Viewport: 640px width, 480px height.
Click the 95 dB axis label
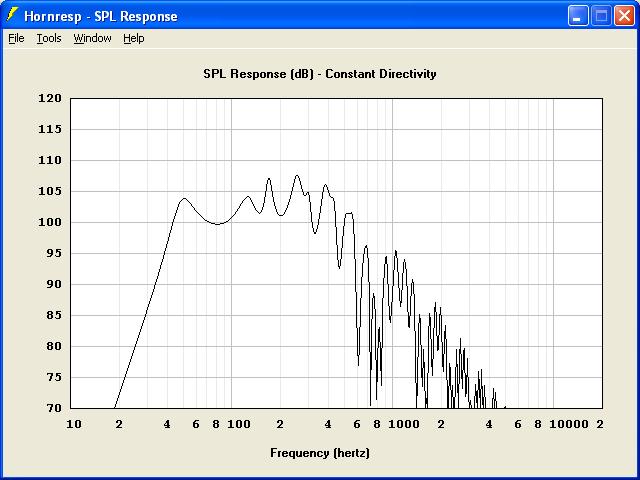coord(53,253)
